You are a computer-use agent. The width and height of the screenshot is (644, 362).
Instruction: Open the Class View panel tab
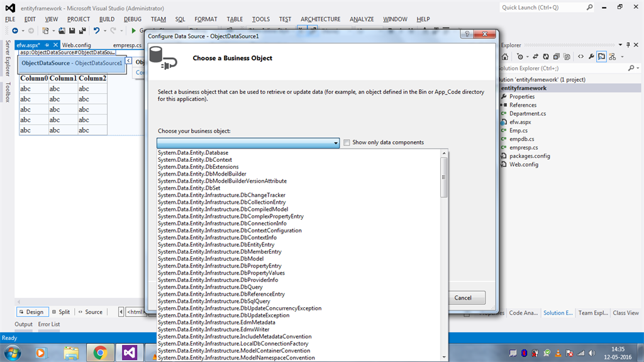[626, 313]
